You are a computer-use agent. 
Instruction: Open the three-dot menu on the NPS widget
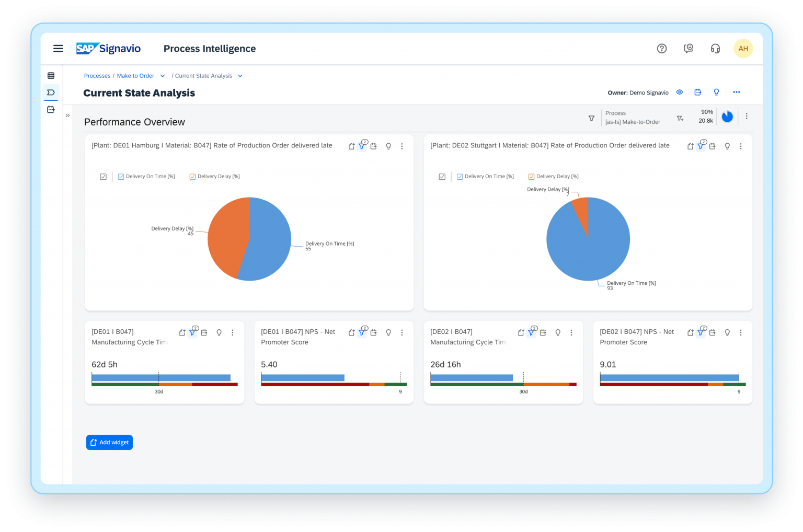click(402, 332)
